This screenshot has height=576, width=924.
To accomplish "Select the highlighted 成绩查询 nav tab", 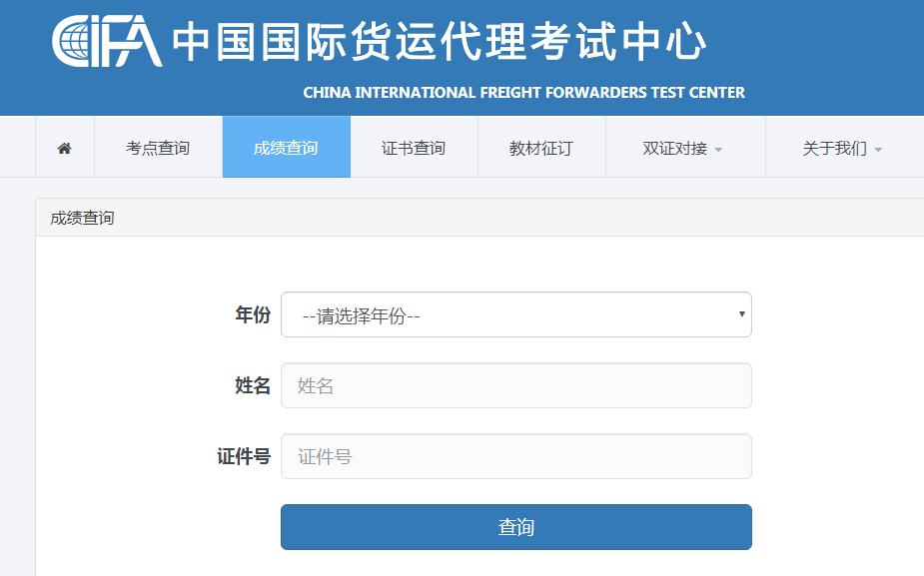I will 286,148.
